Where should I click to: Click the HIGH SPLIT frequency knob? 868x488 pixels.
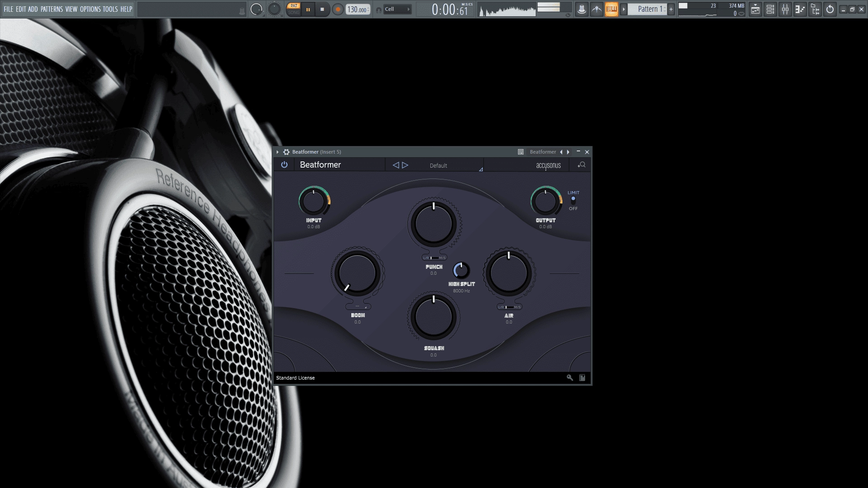462,271
